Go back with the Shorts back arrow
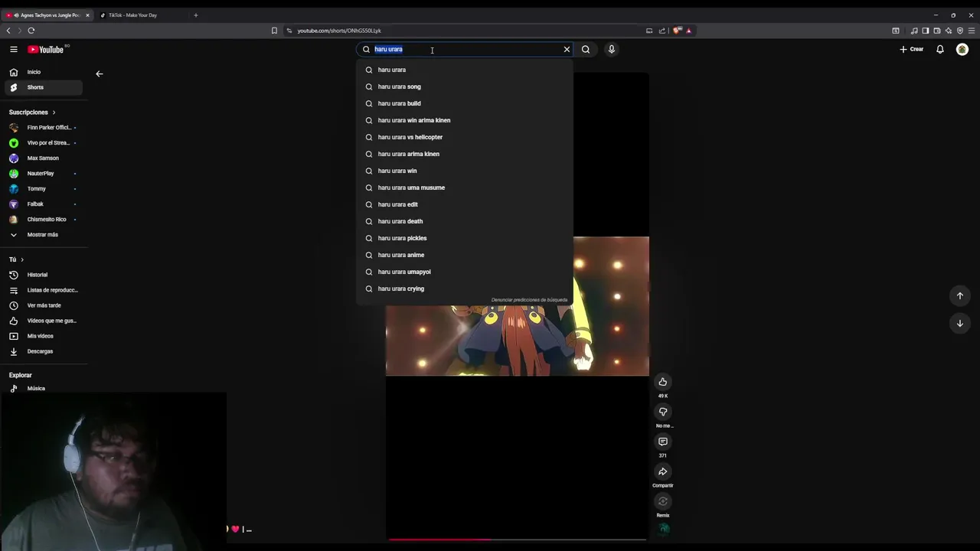 (x=99, y=73)
